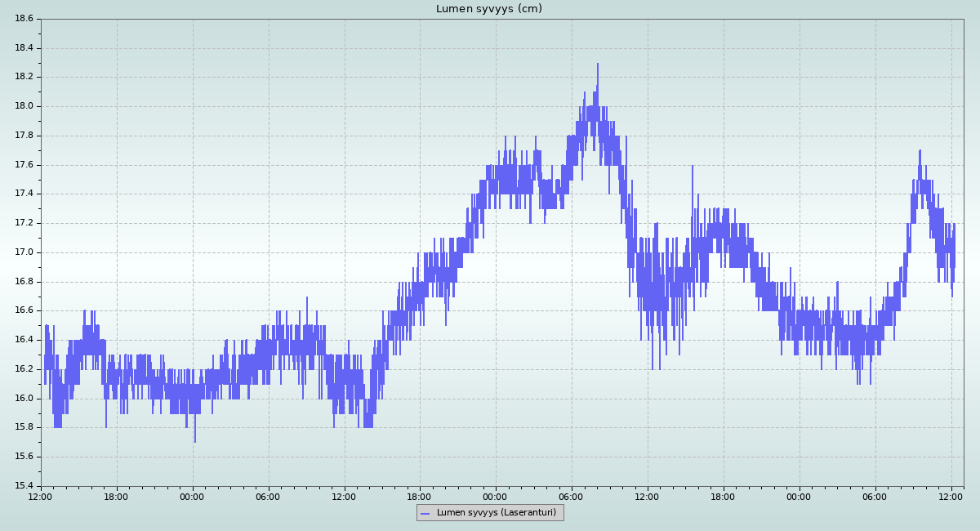Click the chart title Lumen syvyys (cm)
Screen dimensions: 980x531
tap(488, 9)
